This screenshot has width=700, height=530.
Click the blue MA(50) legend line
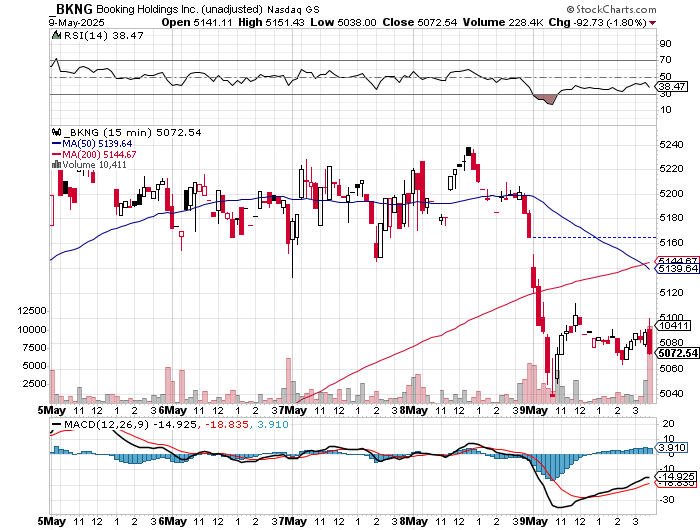pos(56,143)
